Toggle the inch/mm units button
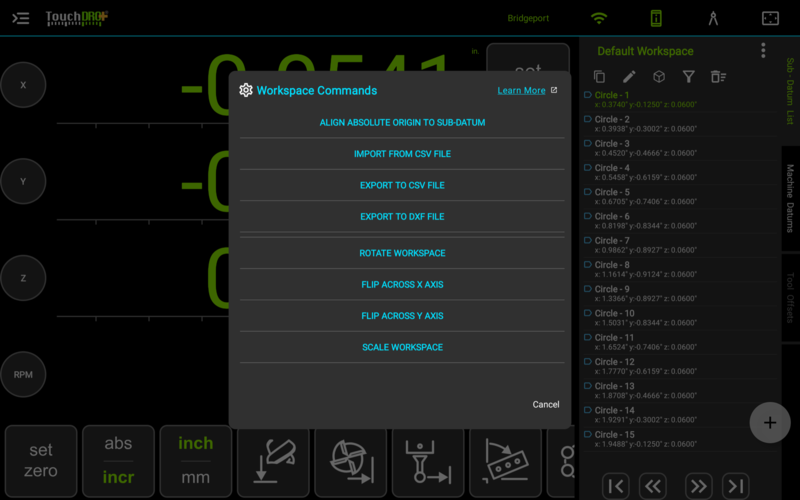The image size is (800, 500). coord(196,461)
